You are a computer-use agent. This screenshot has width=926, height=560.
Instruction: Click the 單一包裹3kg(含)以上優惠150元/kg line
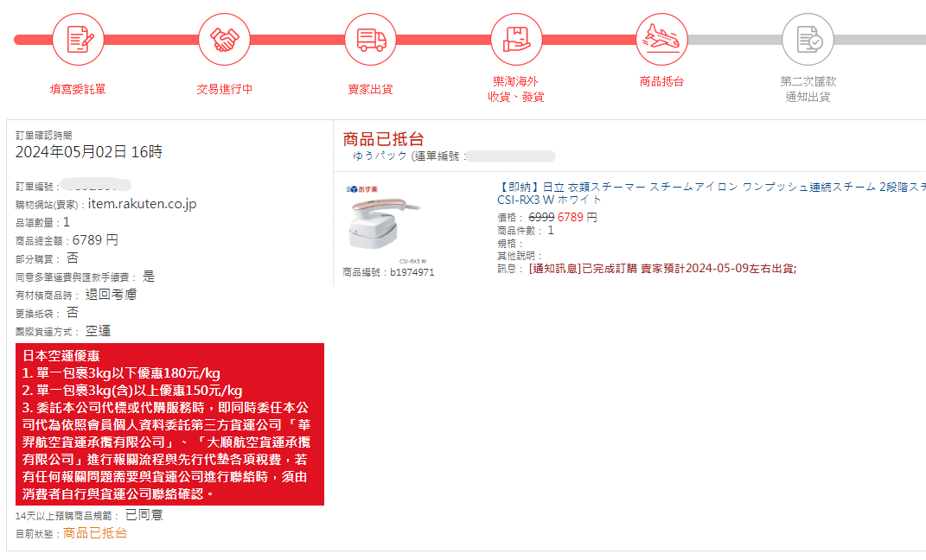[x=132, y=390]
